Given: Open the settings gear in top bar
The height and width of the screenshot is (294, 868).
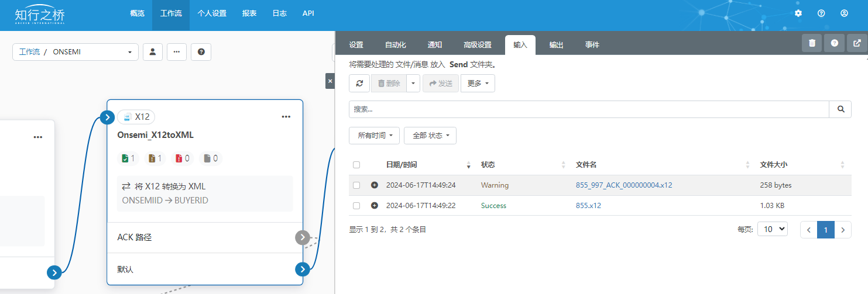Looking at the screenshot, I should coord(798,13).
